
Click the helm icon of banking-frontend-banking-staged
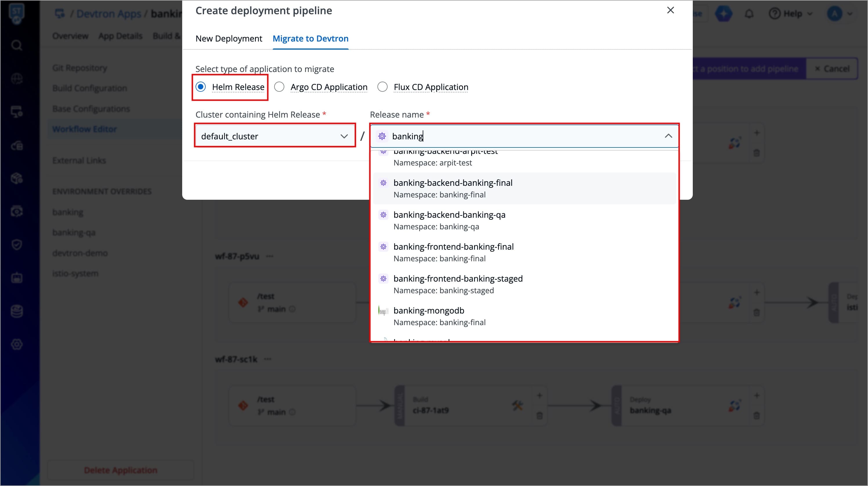pyautogui.click(x=383, y=279)
